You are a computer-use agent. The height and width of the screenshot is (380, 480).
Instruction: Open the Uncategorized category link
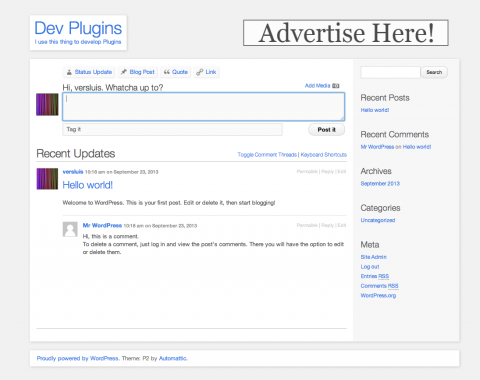tap(378, 220)
